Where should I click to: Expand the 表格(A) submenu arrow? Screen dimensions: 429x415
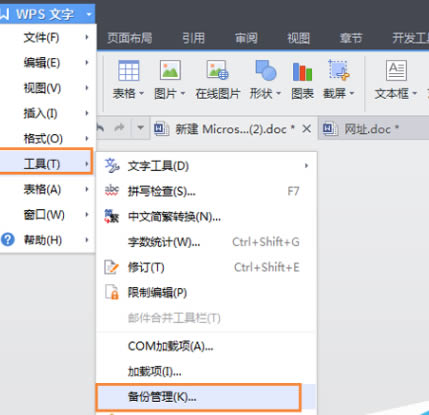point(87,189)
